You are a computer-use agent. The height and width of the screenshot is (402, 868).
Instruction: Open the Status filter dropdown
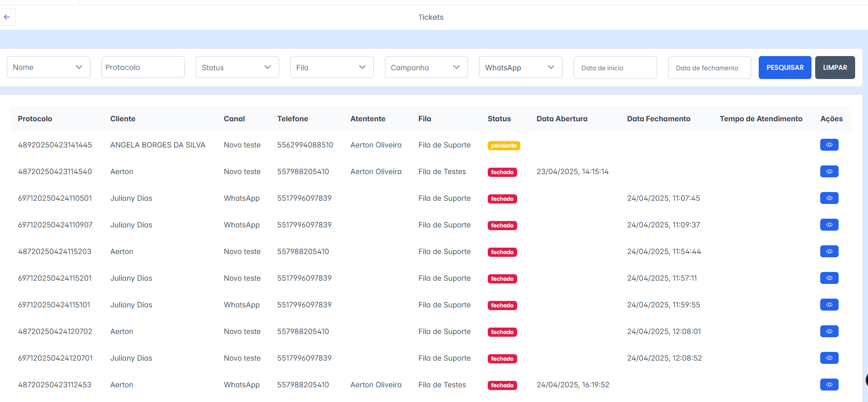(237, 67)
